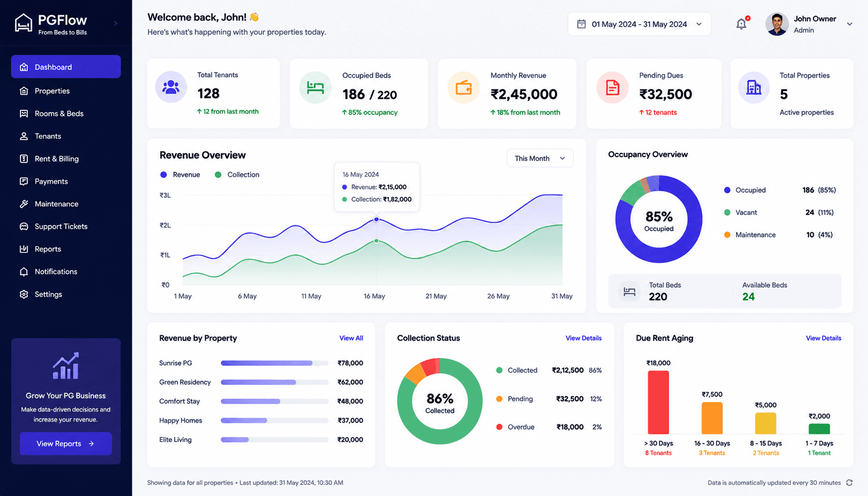868x496 pixels.
Task: Click the notification bell in the header
Action: click(741, 24)
